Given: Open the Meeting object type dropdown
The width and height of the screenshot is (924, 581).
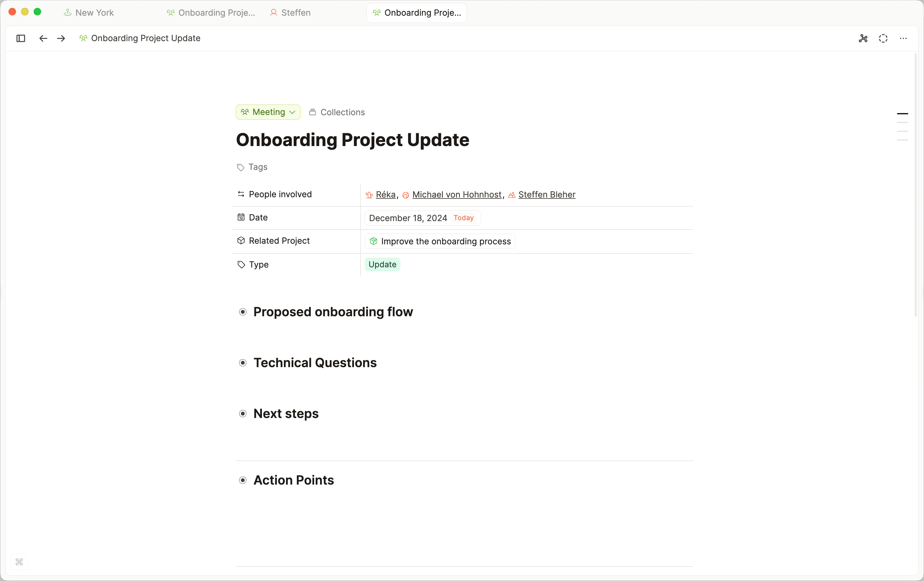Looking at the screenshot, I should click(268, 112).
